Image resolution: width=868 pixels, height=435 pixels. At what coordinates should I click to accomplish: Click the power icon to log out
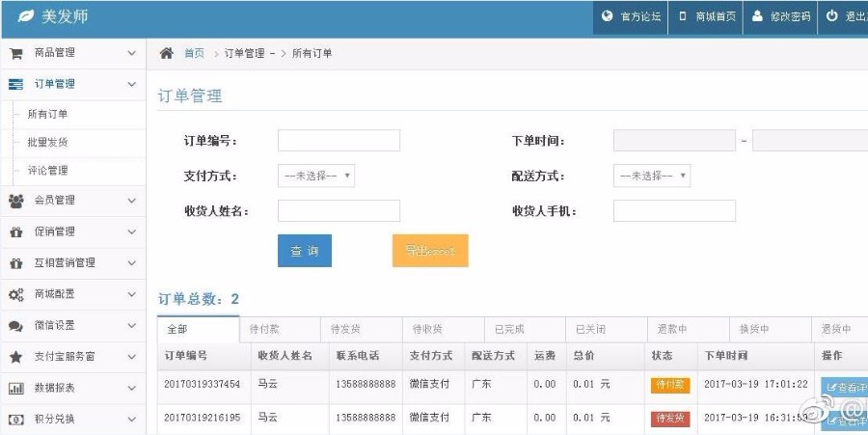pyautogui.click(x=832, y=16)
